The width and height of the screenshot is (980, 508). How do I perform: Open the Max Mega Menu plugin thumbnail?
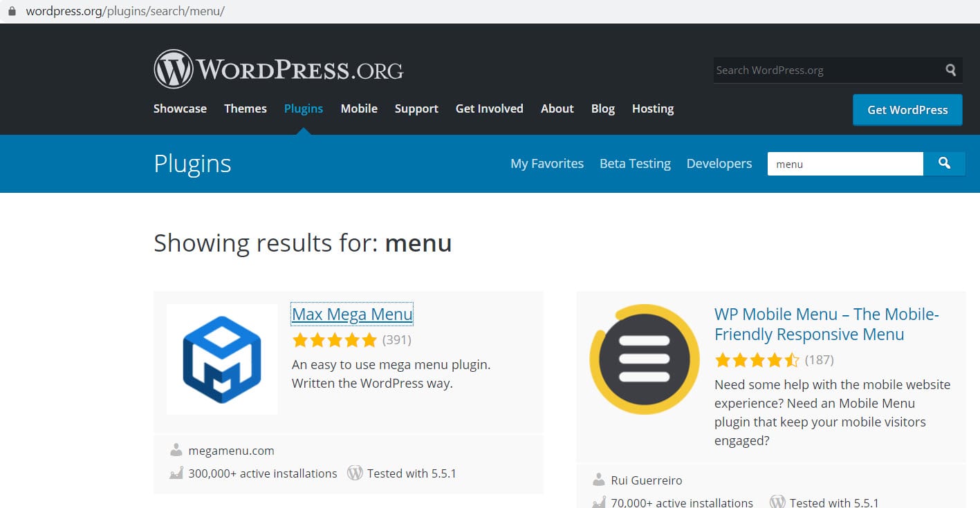221,359
